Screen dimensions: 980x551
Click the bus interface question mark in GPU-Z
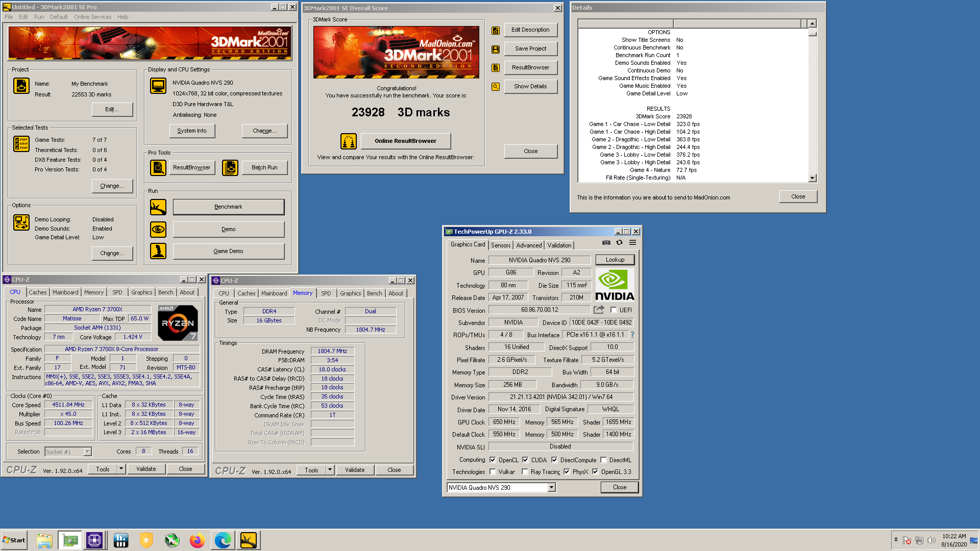click(632, 335)
